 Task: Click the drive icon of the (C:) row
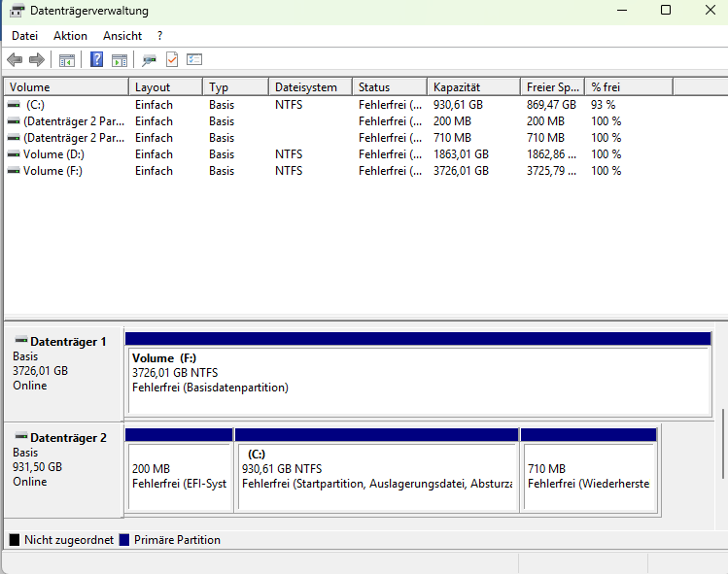click(x=14, y=105)
